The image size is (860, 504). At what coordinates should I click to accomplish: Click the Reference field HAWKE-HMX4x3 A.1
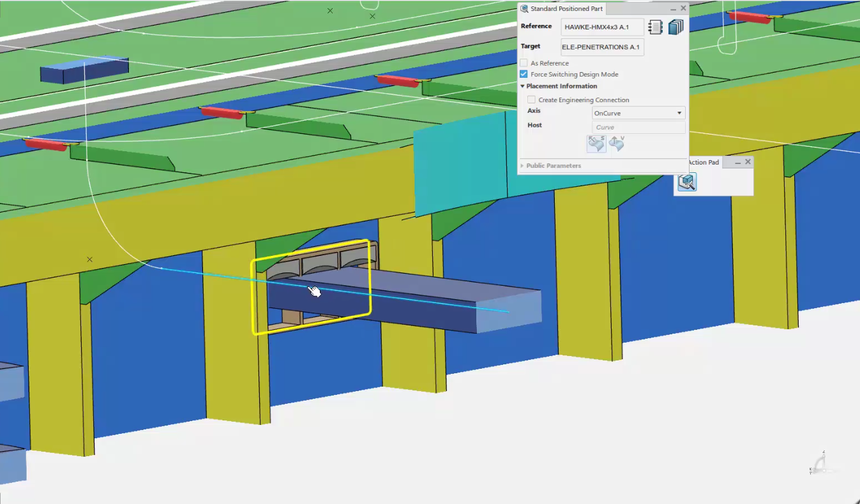coord(602,27)
